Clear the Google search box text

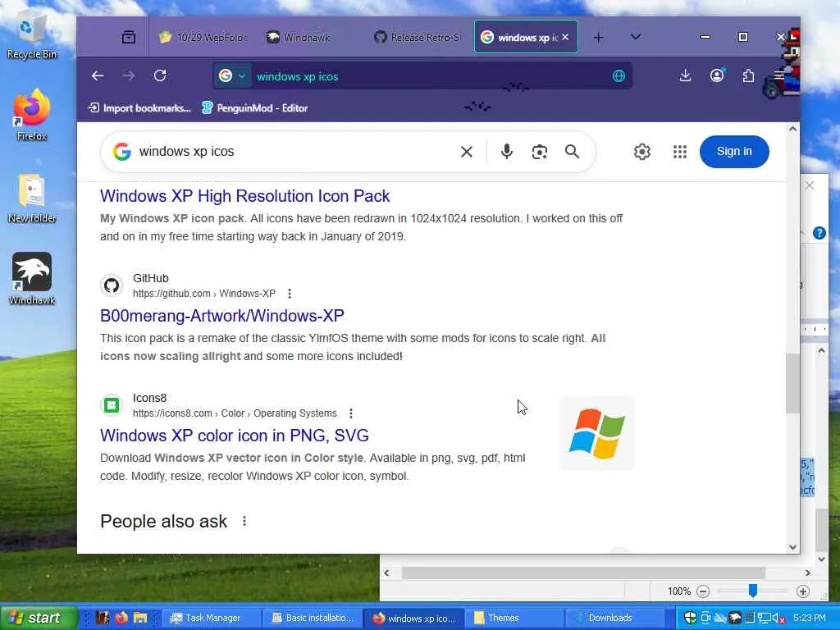click(467, 152)
